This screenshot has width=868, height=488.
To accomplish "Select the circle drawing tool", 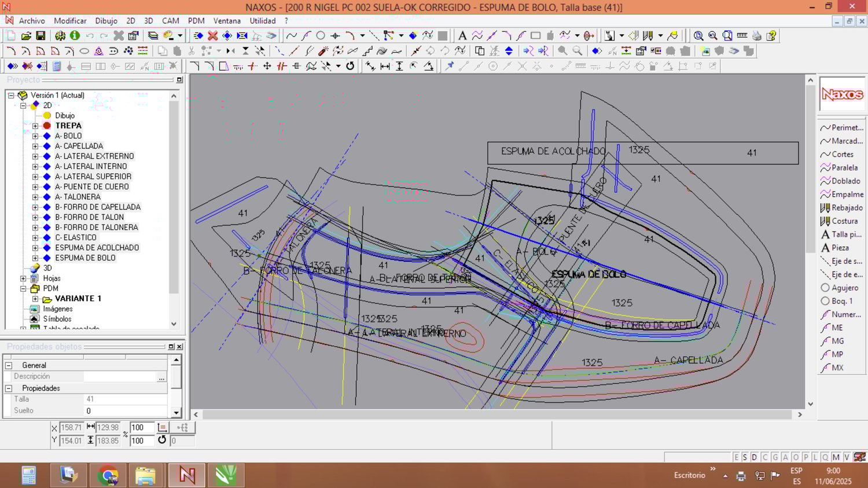I will (321, 36).
